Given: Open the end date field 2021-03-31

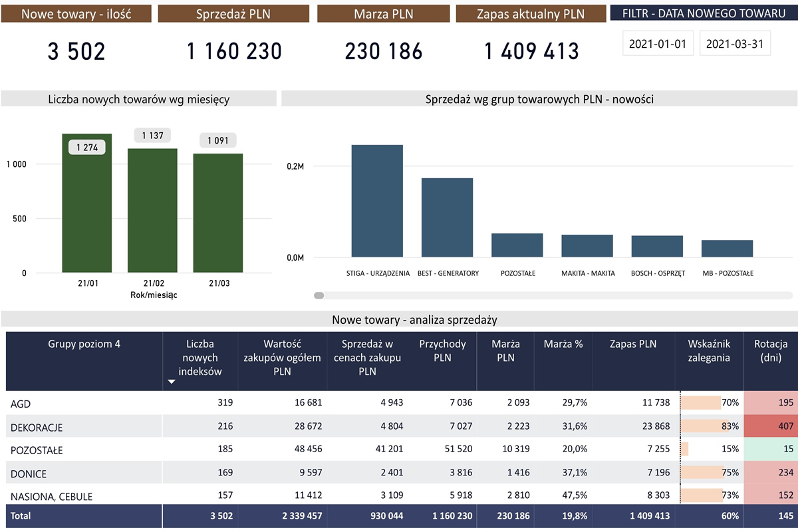Looking at the screenshot, I should (735, 45).
